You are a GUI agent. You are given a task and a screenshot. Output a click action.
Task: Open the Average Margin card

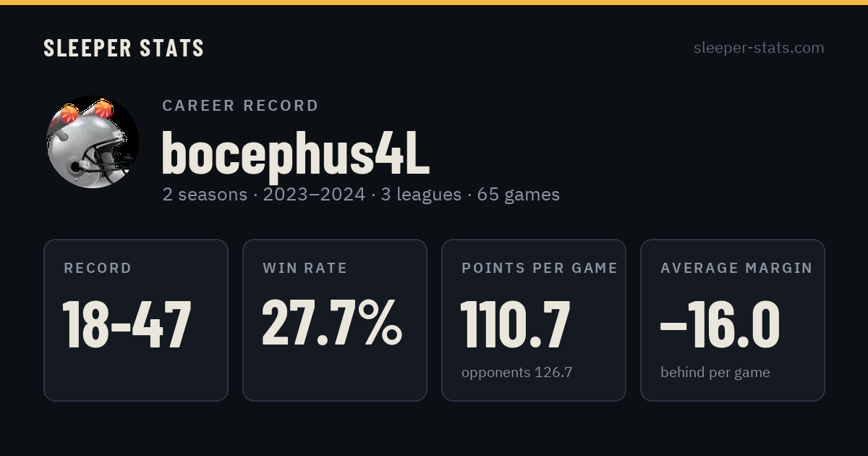[x=733, y=320]
